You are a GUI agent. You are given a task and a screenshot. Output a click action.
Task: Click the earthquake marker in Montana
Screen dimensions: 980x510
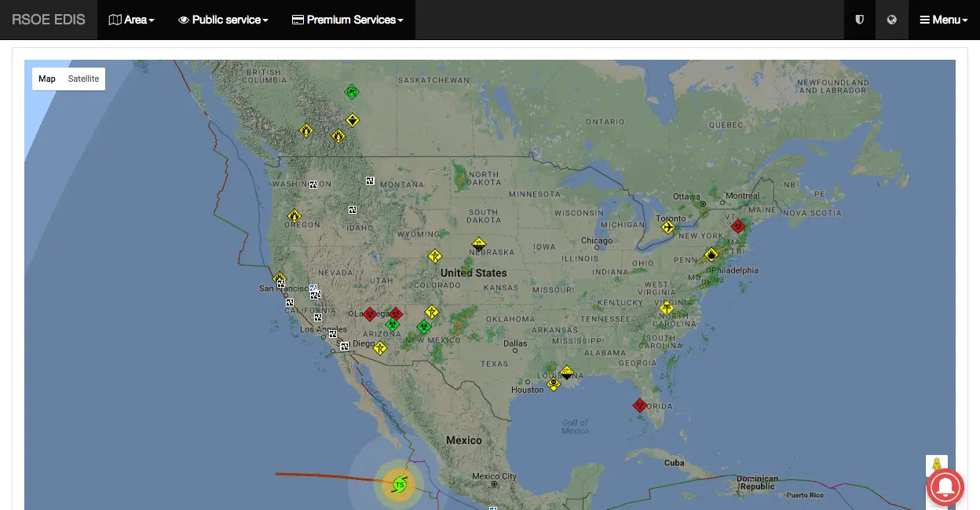pyautogui.click(x=370, y=181)
